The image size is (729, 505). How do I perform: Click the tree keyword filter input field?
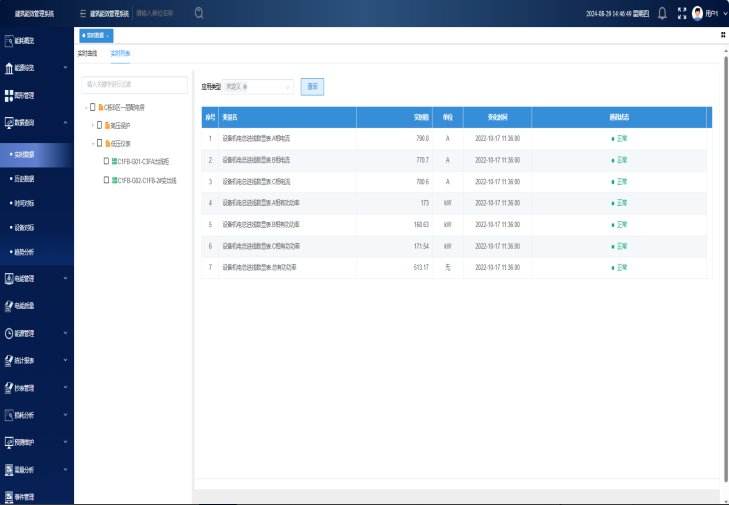pos(134,85)
